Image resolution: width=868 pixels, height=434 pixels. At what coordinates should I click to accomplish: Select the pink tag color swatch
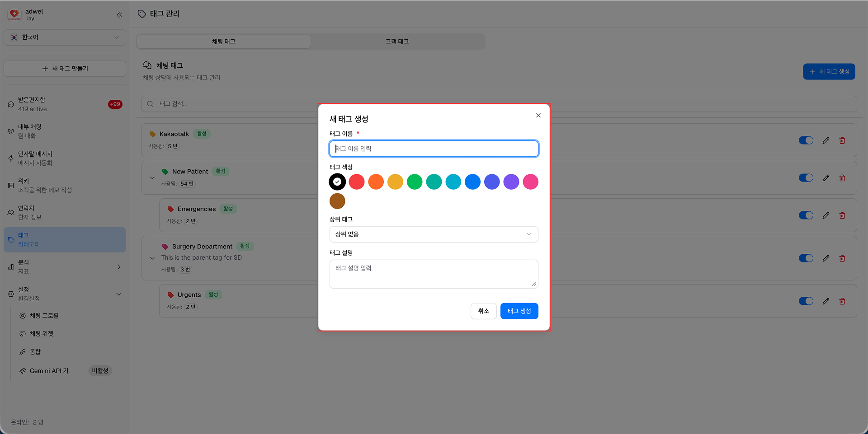(x=531, y=182)
